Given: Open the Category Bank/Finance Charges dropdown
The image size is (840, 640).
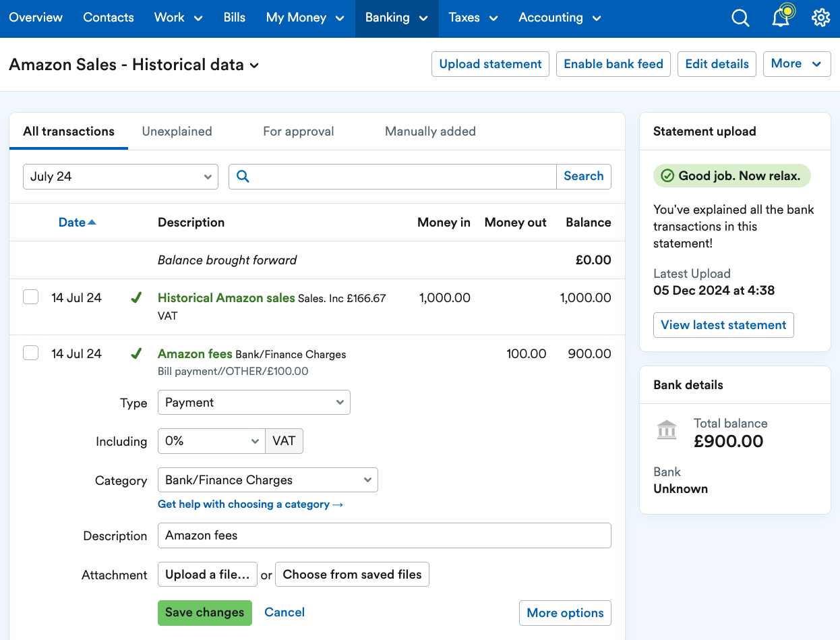Looking at the screenshot, I should (x=268, y=480).
